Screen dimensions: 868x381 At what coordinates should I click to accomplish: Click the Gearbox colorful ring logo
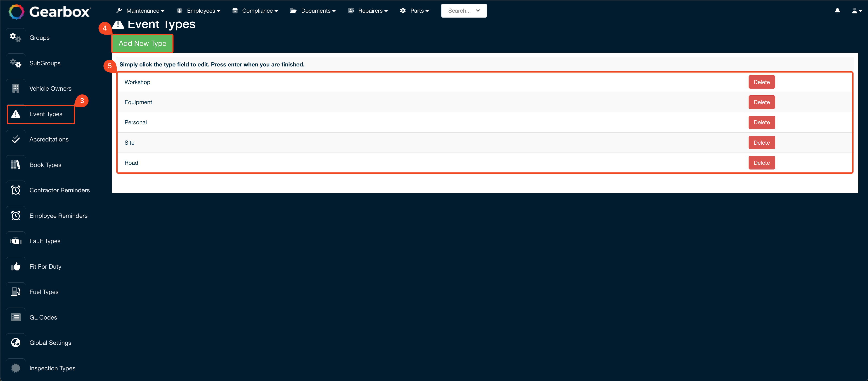[x=16, y=12]
